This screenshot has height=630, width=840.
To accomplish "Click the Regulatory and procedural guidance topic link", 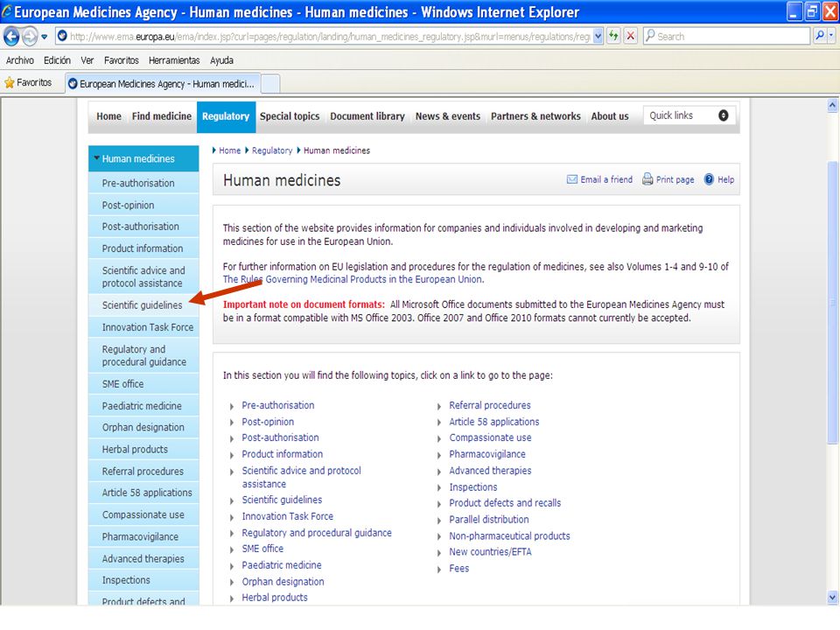I will point(317,533).
